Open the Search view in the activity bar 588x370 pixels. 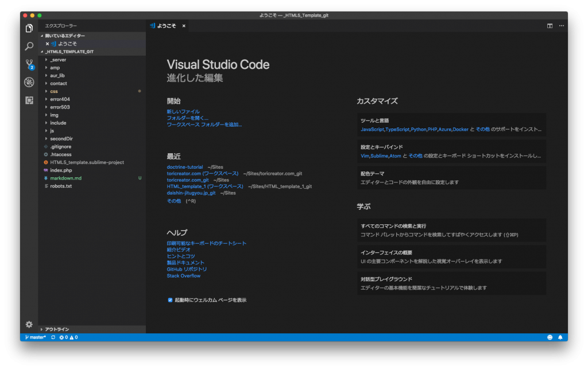[29, 46]
